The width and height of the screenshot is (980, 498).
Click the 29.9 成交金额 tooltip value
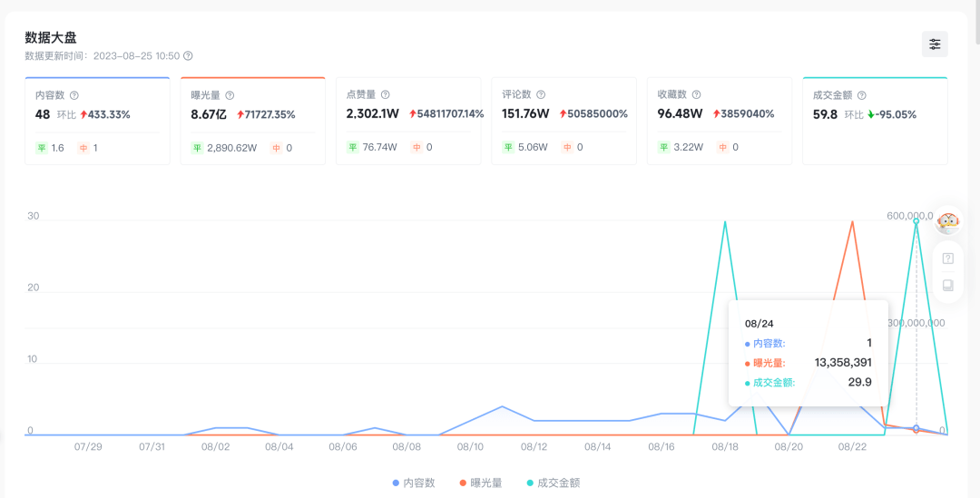click(x=860, y=382)
